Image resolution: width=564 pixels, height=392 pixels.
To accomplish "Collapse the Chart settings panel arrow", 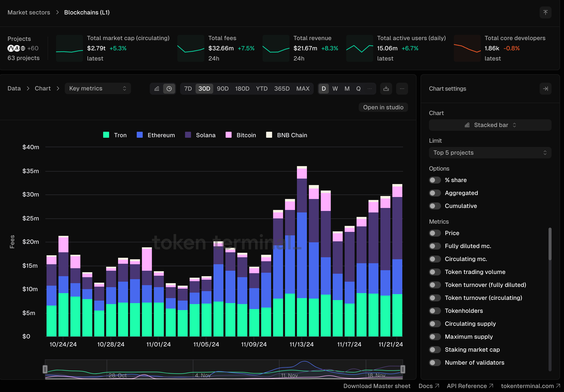I will tap(545, 89).
